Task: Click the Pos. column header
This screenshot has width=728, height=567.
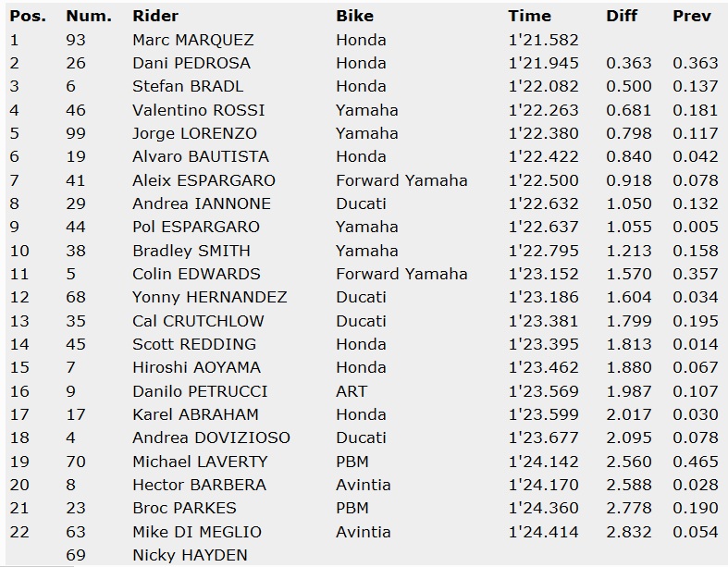Action: coord(29,16)
